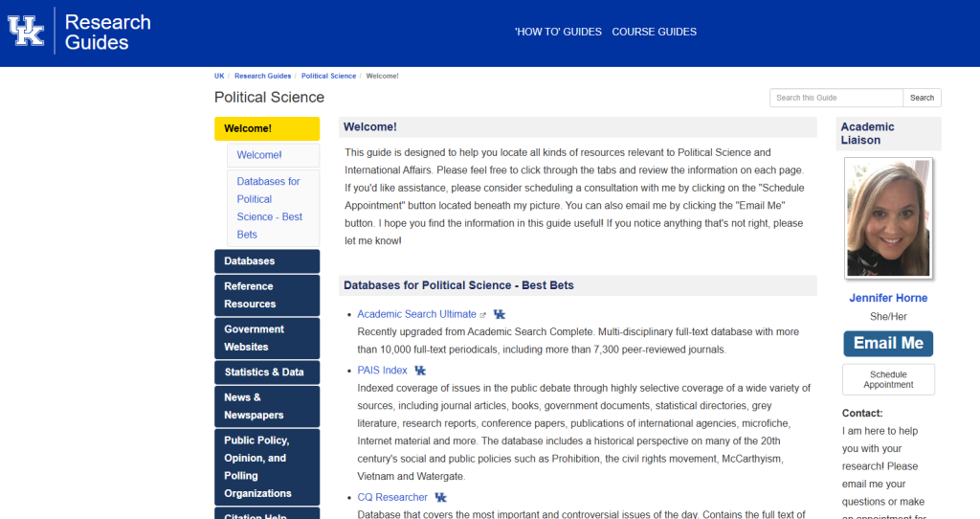The width and height of the screenshot is (980, 519).
Task: Select Statistics & Data tab
Action: 266,372
